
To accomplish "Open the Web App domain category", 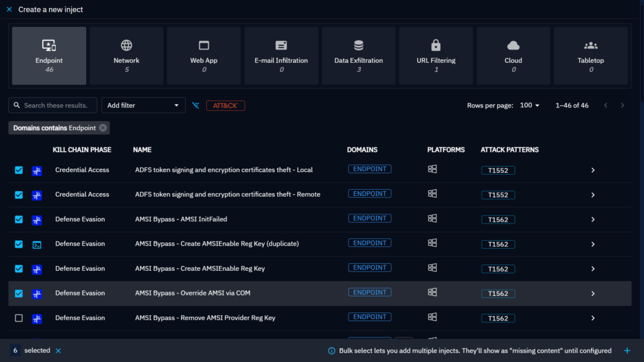I will click(204, 55).
